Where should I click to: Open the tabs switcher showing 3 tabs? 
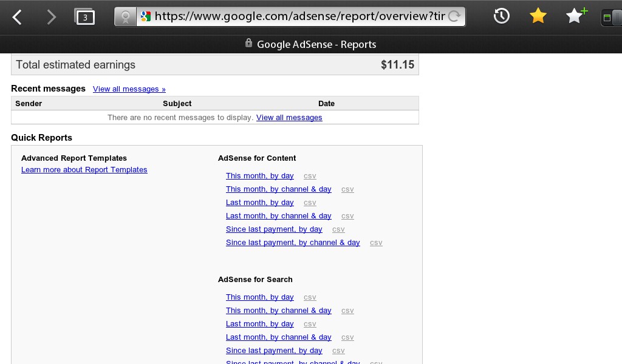click(x=84, y=17)
